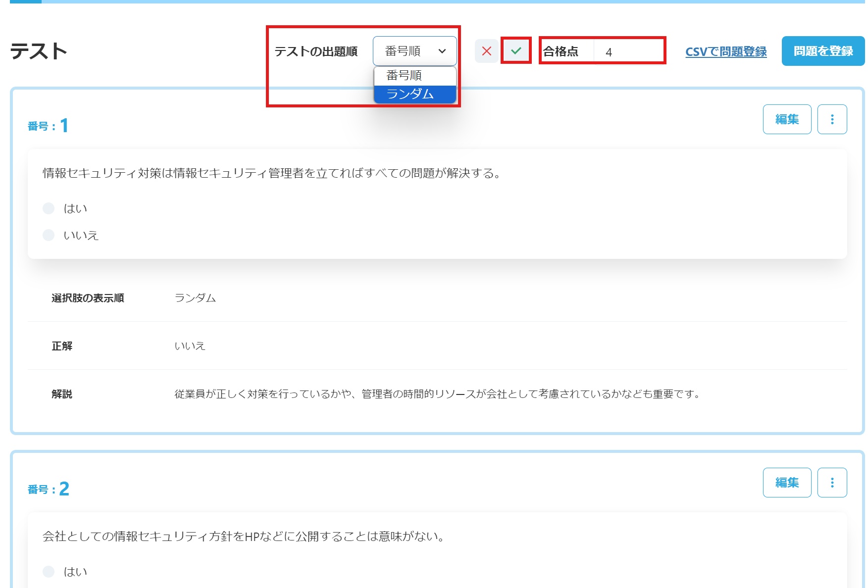Select the はい radio for question 2
This screenshot has width=868, height=588.
(49, 572)
